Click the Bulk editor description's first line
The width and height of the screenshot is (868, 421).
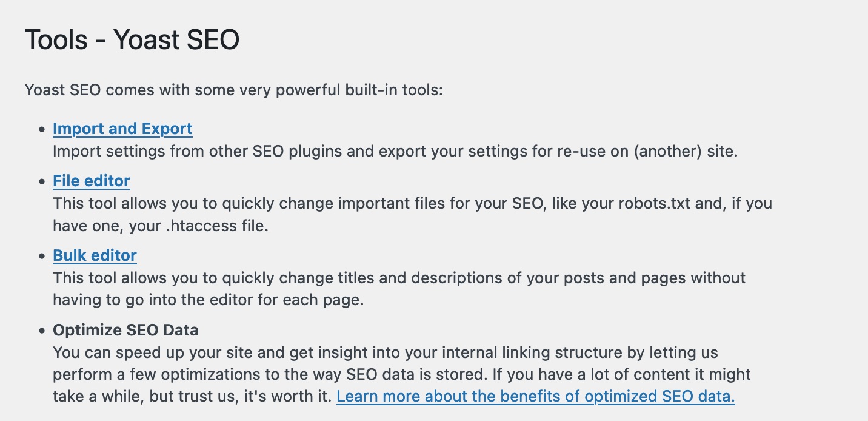(x=399, y=278)
